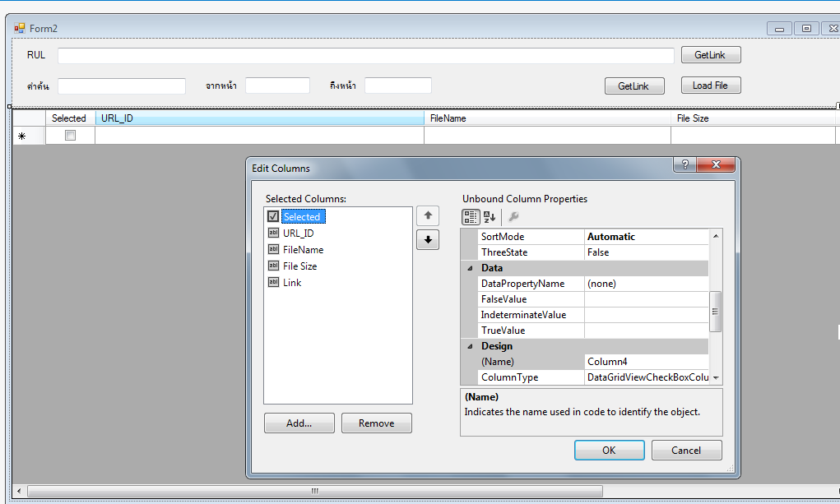
Task: Click the property grid scrollbar thumb
Action: tap(716, 312)
